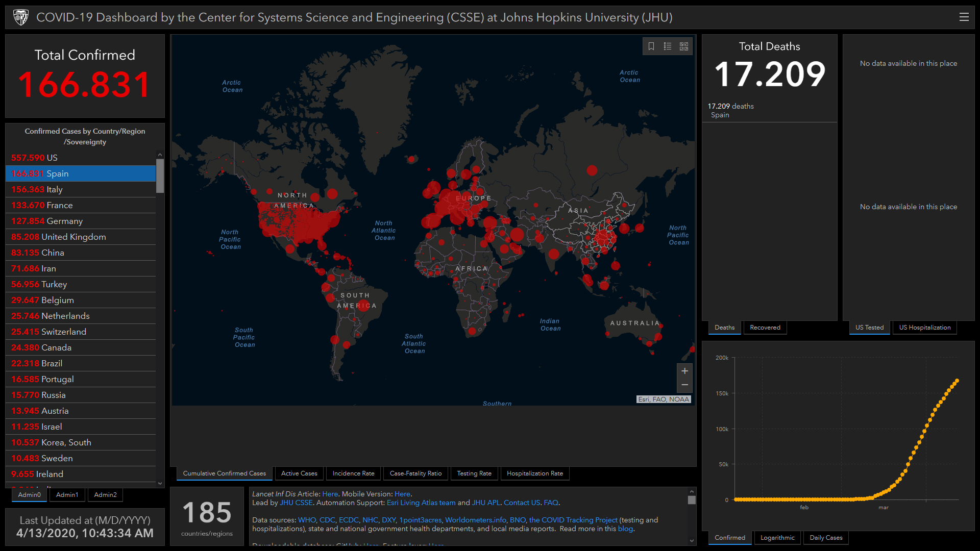The height and width of the screenshot is (551, 980).
Task: Select the Admin0 level tab
Action: tap(29, 495)
